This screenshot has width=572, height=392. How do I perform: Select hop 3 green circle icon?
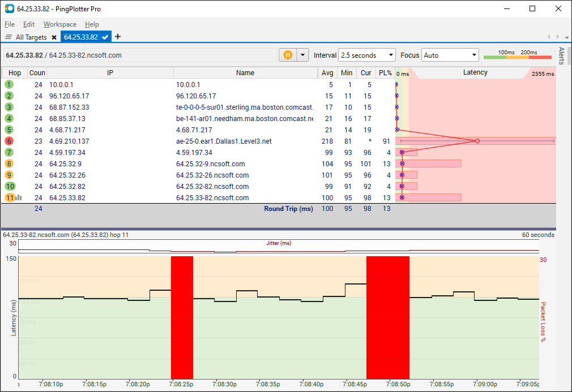tap(9, 107)
